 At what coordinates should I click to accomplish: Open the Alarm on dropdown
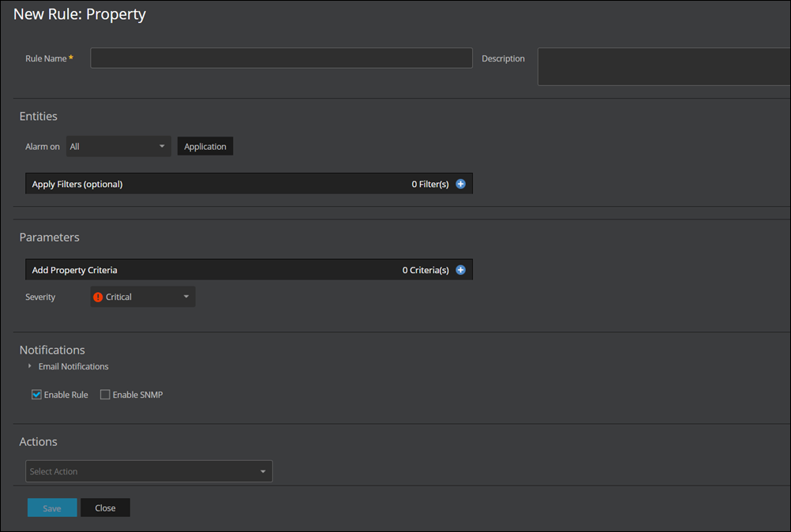(118, 147)
